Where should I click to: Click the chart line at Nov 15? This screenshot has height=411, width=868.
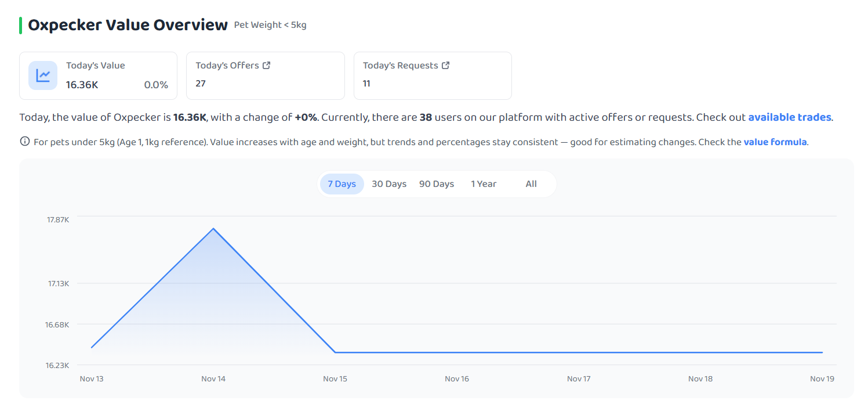pyautogui.click(x=335, y=352)
